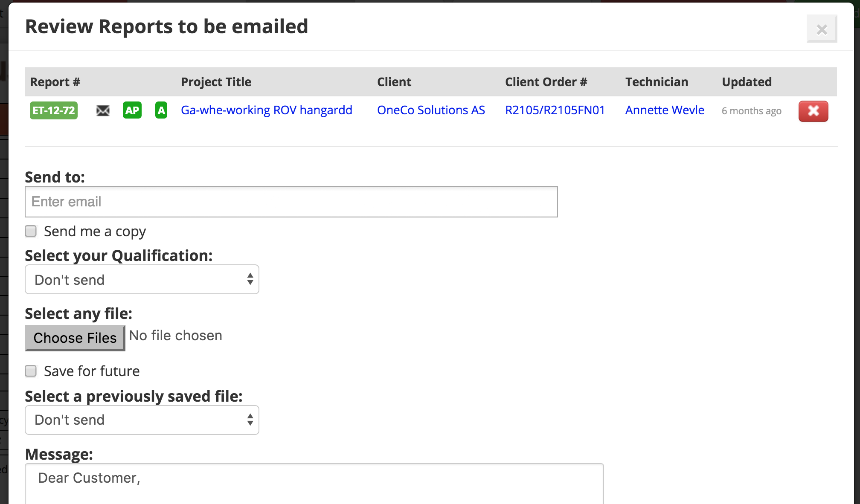Click the Send to email input field
Image resolution: width=860 pixels, height=504 pixels.
(291, 202)
